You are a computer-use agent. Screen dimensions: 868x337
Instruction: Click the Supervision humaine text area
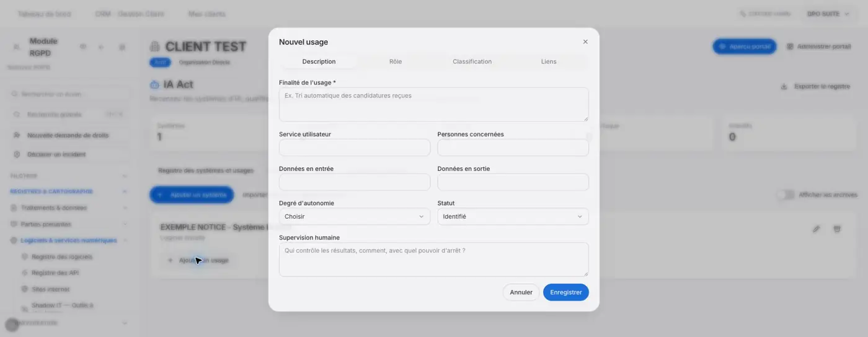point(433,259)
